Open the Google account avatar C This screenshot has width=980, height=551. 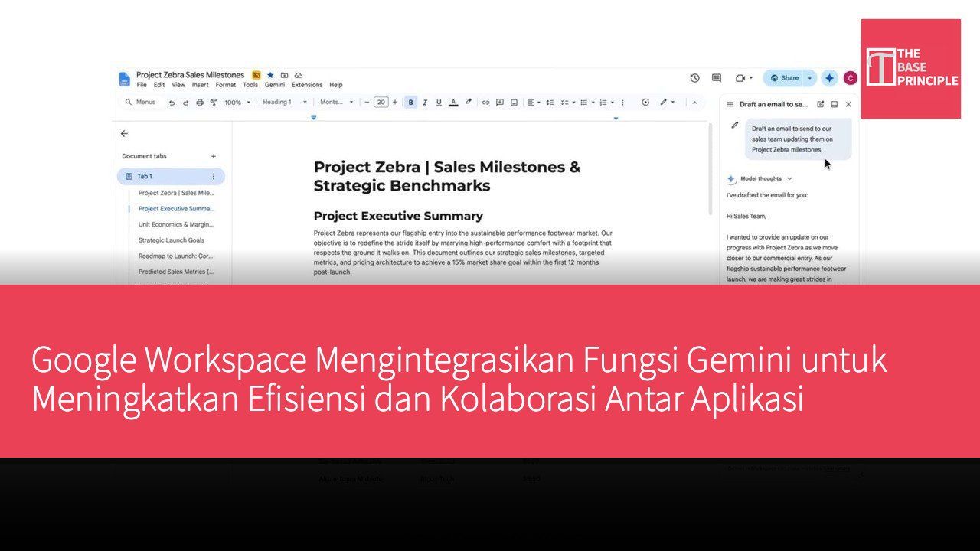850,78
